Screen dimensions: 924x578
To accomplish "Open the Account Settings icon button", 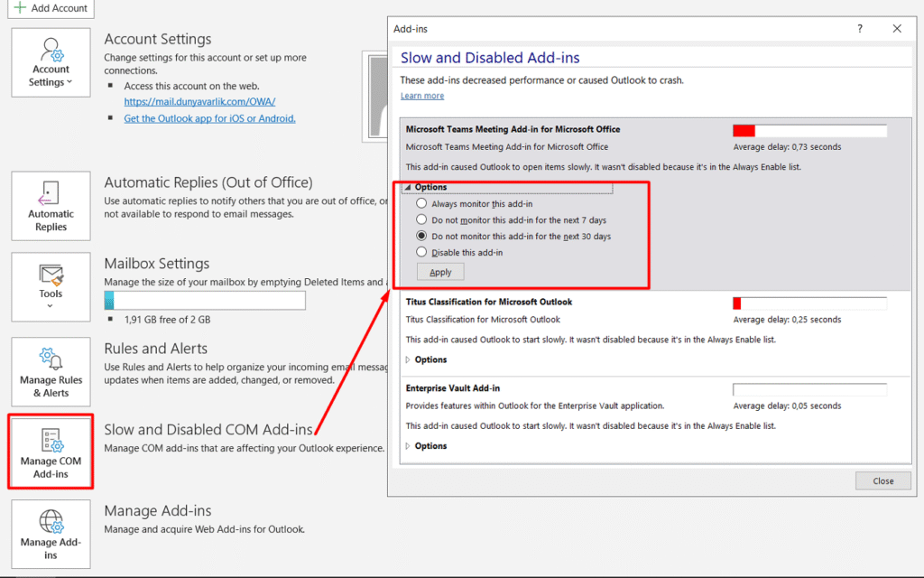I will [x=51, y=62].
